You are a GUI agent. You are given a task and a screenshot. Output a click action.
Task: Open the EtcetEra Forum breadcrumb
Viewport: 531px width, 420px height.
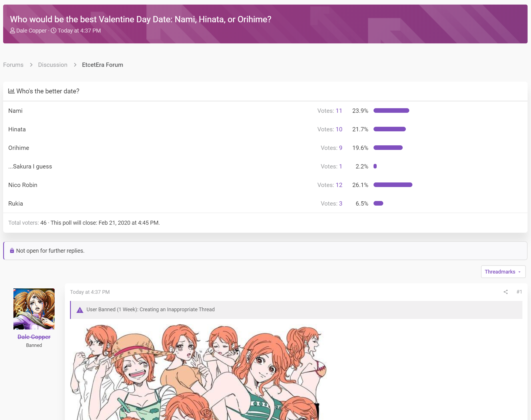(x=103, y=65)
